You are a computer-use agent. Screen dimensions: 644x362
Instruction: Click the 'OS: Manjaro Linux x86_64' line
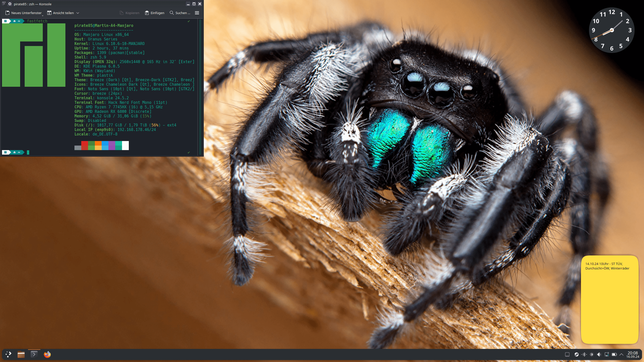click(102, 35)
